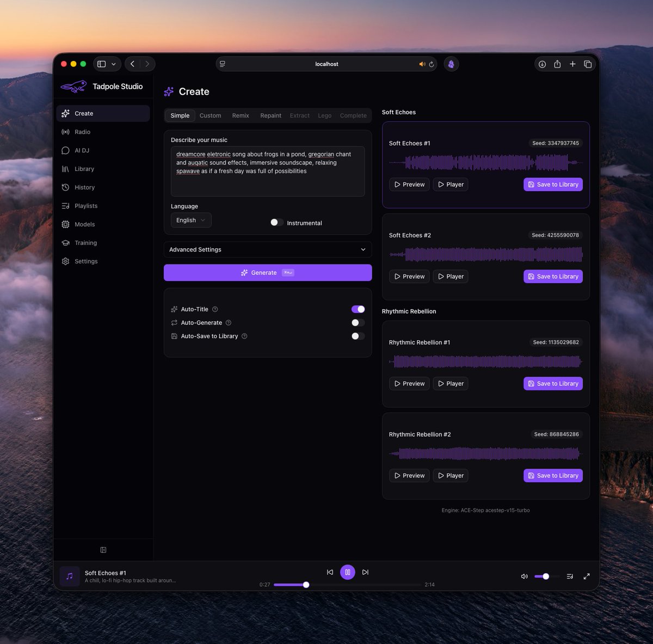Adjust the volume slider

546,576
